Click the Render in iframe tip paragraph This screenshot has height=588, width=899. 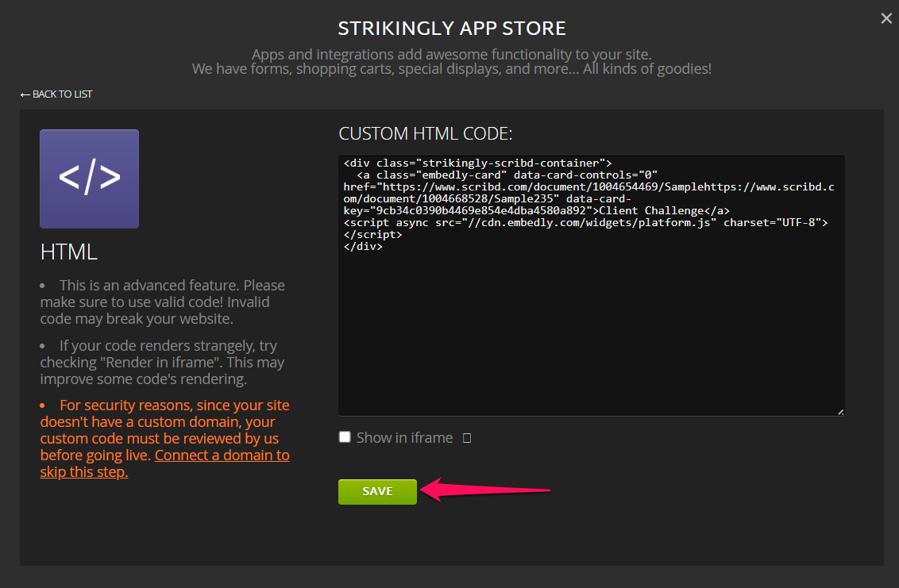click(x=162, y=362)
